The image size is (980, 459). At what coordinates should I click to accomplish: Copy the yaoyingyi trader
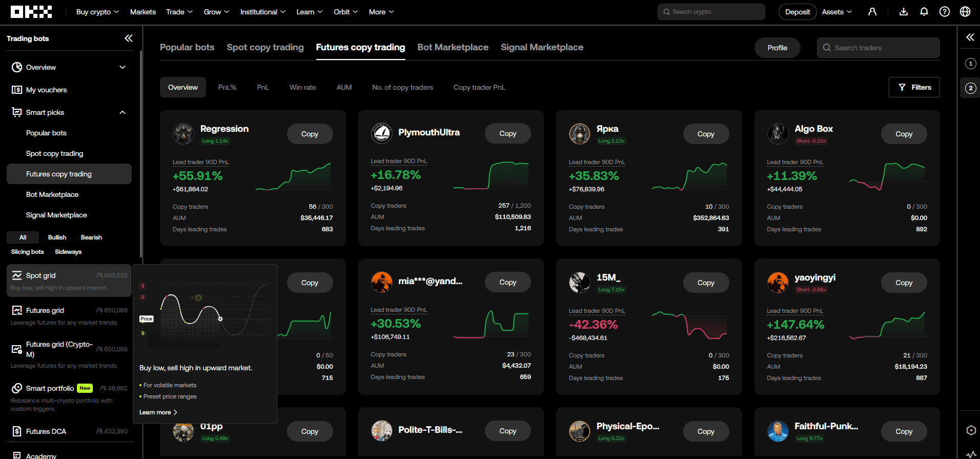(904, 283)
